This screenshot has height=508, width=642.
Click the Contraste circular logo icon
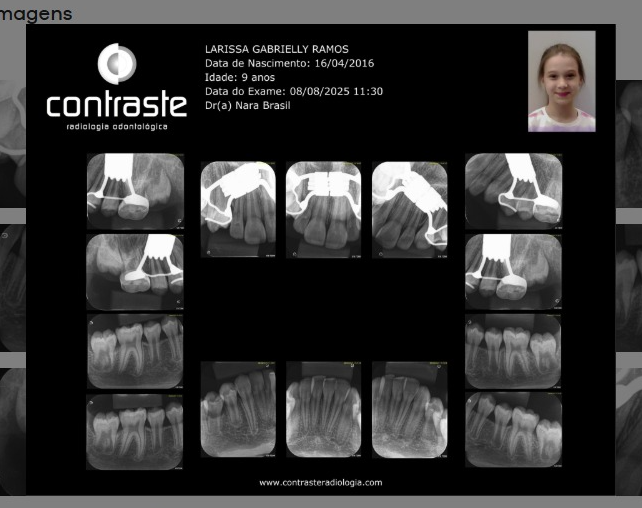[117, 63]
